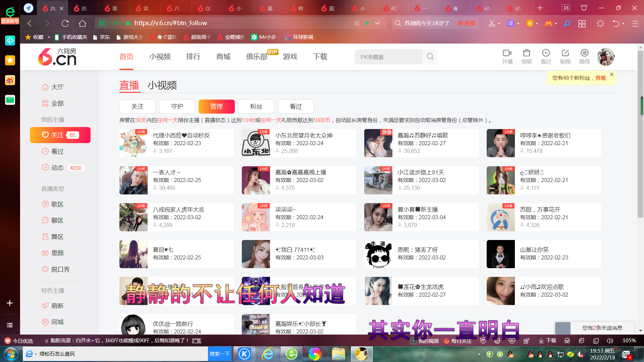Open the user avatar profile

[606, 57]
